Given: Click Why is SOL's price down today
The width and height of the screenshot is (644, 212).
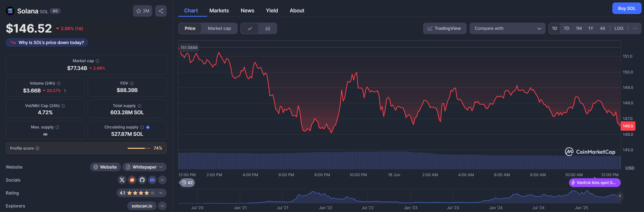Looking at the screenshot, I should click(x=47, y=43).
